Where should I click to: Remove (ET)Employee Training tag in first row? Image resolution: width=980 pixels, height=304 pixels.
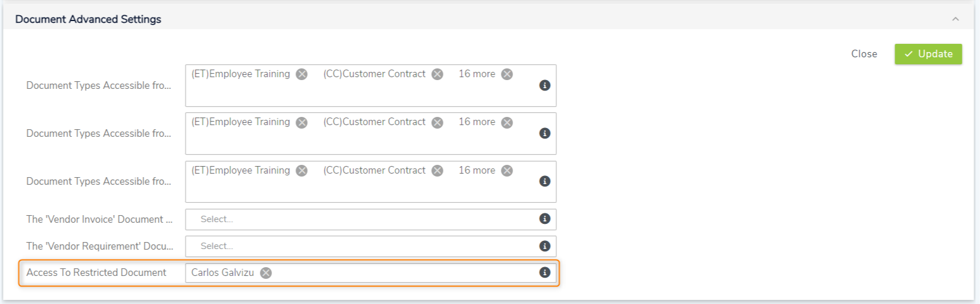tap(302, 74)
